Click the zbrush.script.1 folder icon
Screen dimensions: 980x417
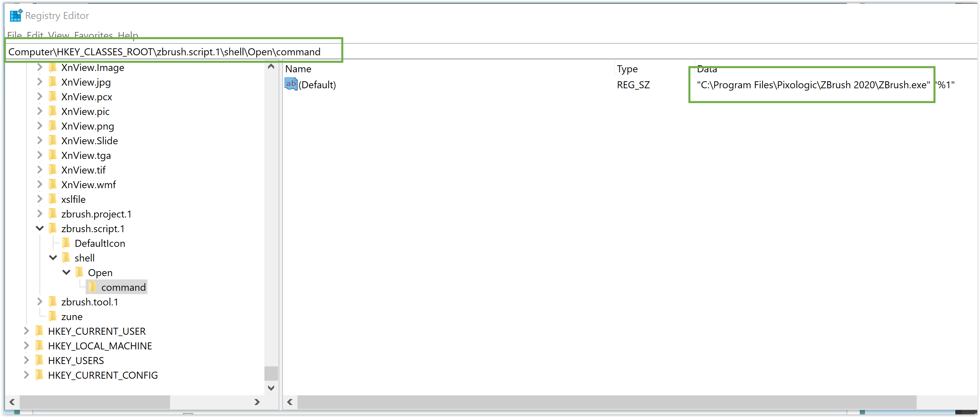(x=53, y=228)
